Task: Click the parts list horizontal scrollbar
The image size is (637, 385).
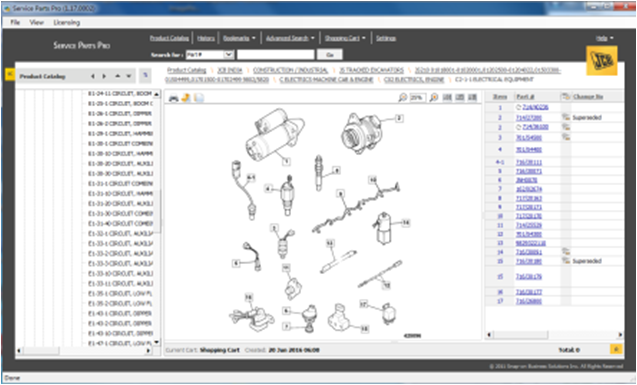Action: pos(555,335)
